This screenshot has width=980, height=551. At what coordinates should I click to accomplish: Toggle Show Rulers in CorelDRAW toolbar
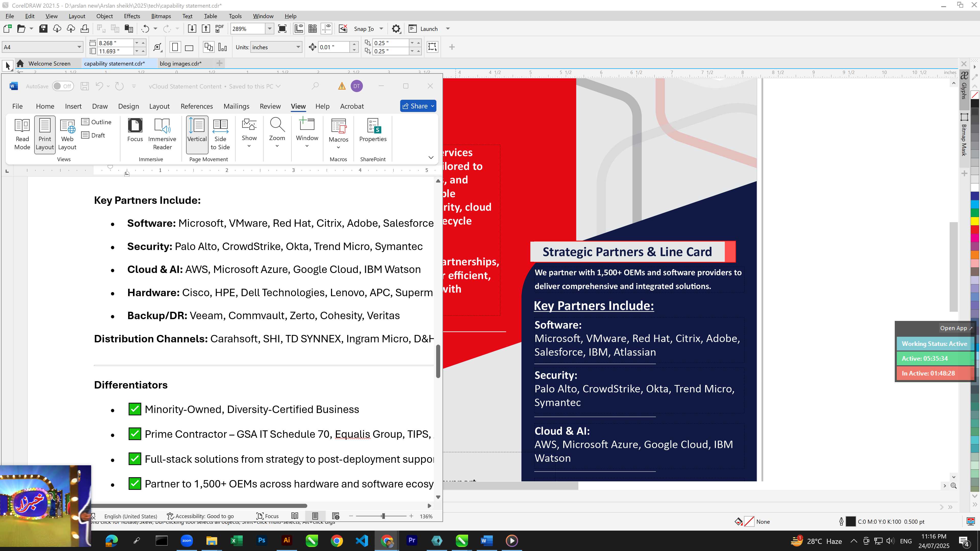point(299,29)
